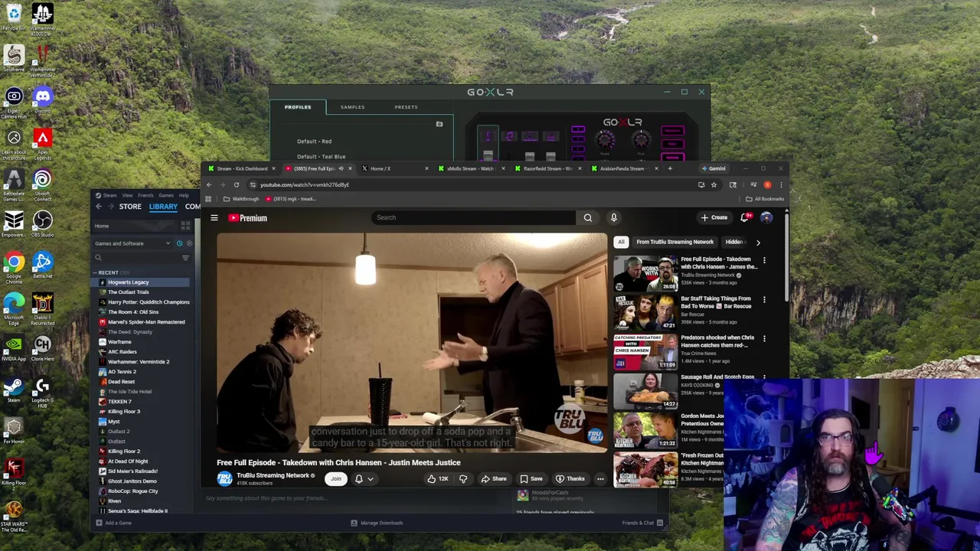Open YouTube hamburger guide menu
Viewport: 980px width, 551px height.
[214, 218]
